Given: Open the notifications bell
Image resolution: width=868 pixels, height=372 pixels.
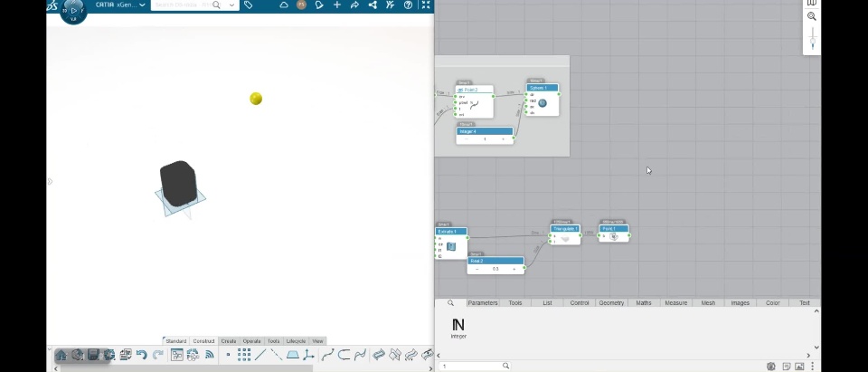Looking at the screenshot, I should tap(319, 5).
